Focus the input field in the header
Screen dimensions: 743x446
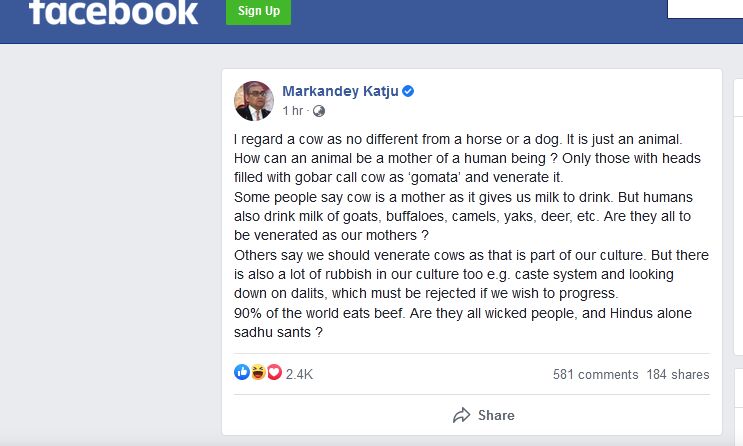coord(704,9)
